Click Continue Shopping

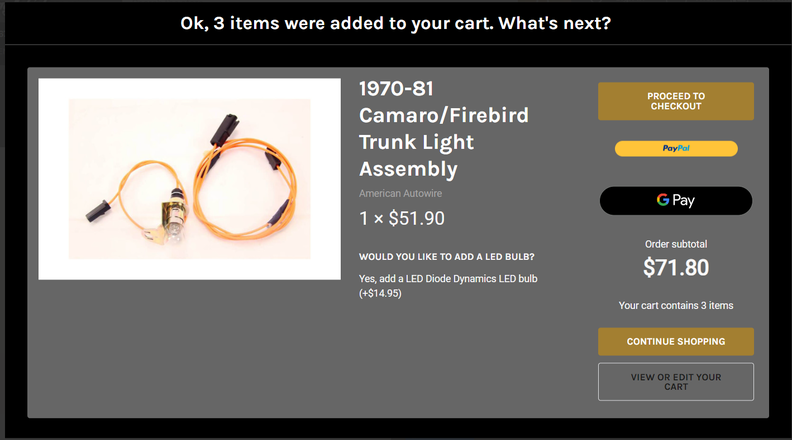point(676,342)
